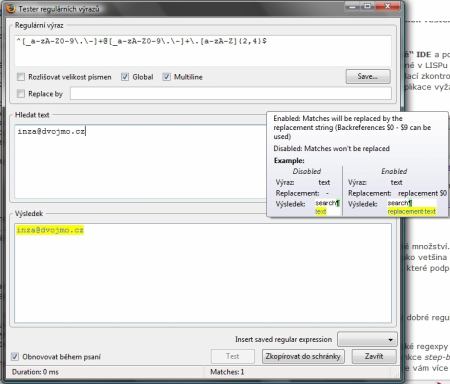Click the Firefox icon in the title bar
Screen dimensions: 450x384
11,8
